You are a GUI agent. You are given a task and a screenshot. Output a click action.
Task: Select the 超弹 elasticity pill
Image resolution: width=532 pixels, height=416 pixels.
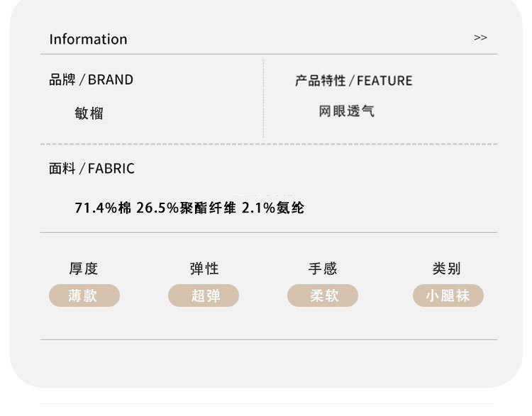(204, 296)
